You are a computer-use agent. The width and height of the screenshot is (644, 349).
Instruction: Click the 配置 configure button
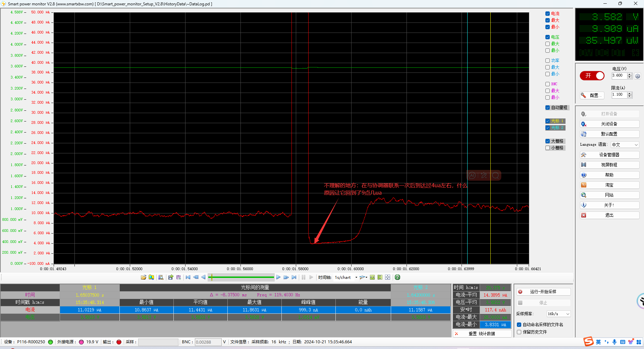click(592, 95)
